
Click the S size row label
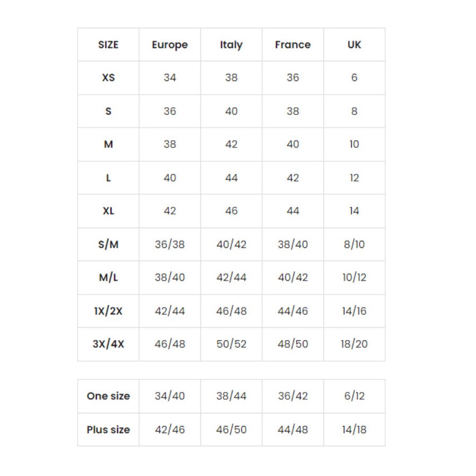(108, 111)
